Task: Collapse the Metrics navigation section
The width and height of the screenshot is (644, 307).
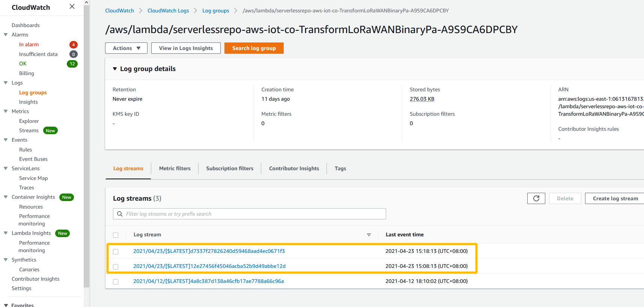Action: pyautogui.click(x=6, y=111)
